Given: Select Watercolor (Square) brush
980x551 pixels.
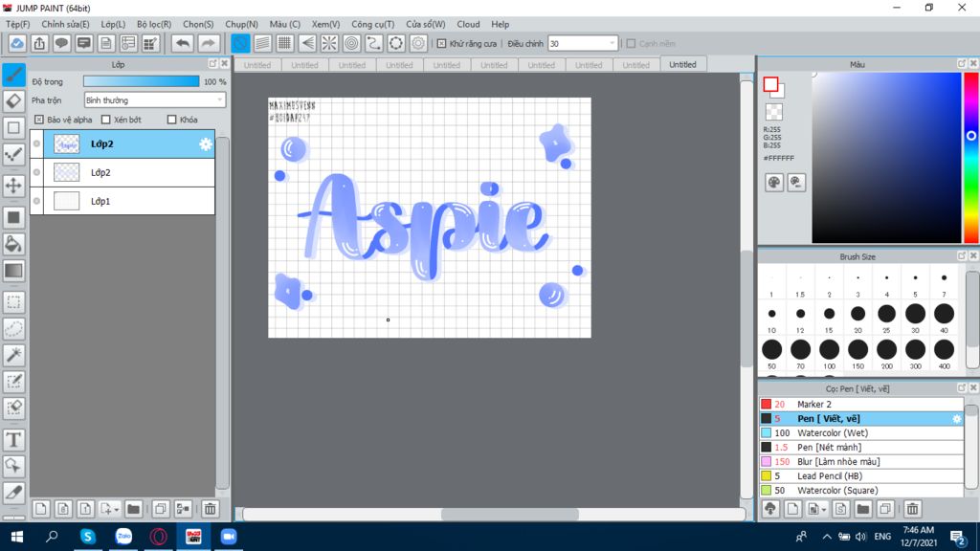Looking at the screenshot, I should (861, 491).
